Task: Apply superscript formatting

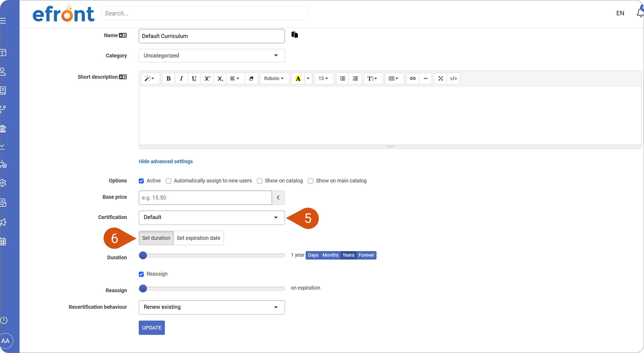Action: point(207,79)
